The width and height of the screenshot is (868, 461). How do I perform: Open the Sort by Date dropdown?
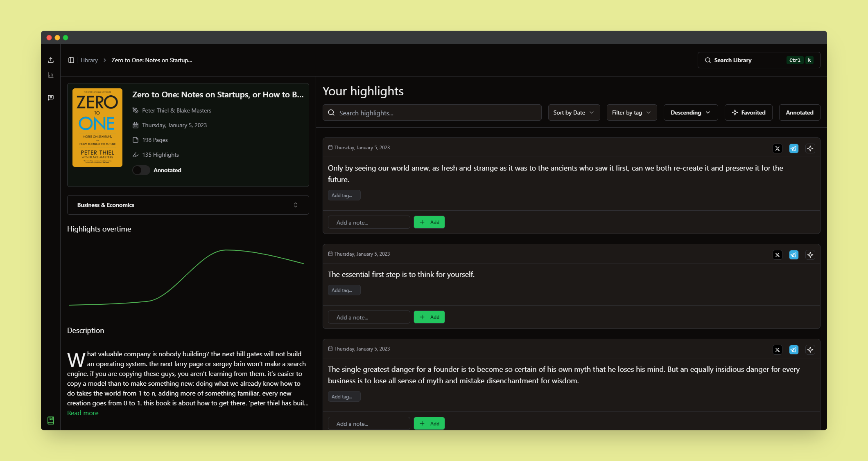[574, 112]
